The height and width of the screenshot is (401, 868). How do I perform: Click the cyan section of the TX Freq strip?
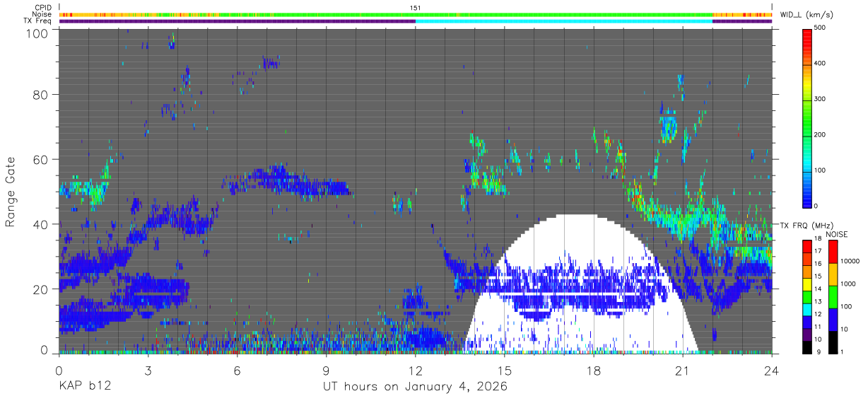(x=563, y=21)
